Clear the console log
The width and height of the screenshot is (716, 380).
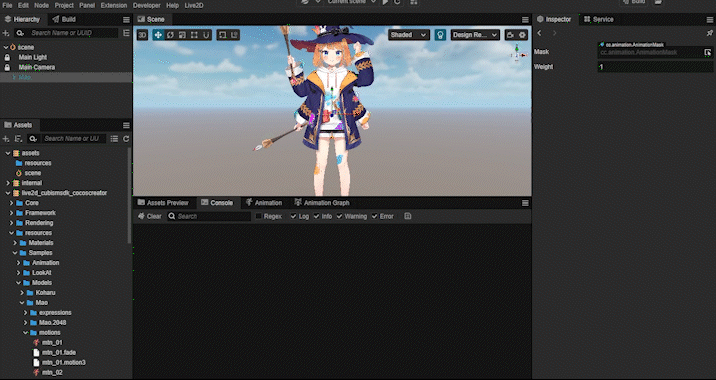pos(150,216)
